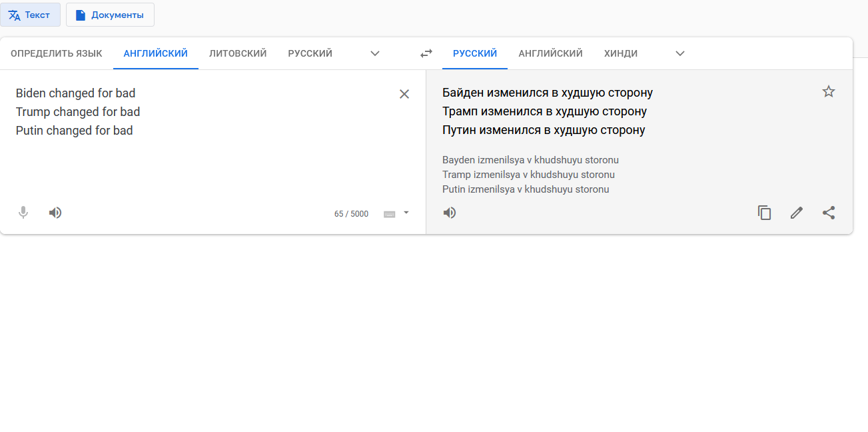The width and height of the screenshot is (868, 432).
Task: Share the translation
Action: click(829, 213)
